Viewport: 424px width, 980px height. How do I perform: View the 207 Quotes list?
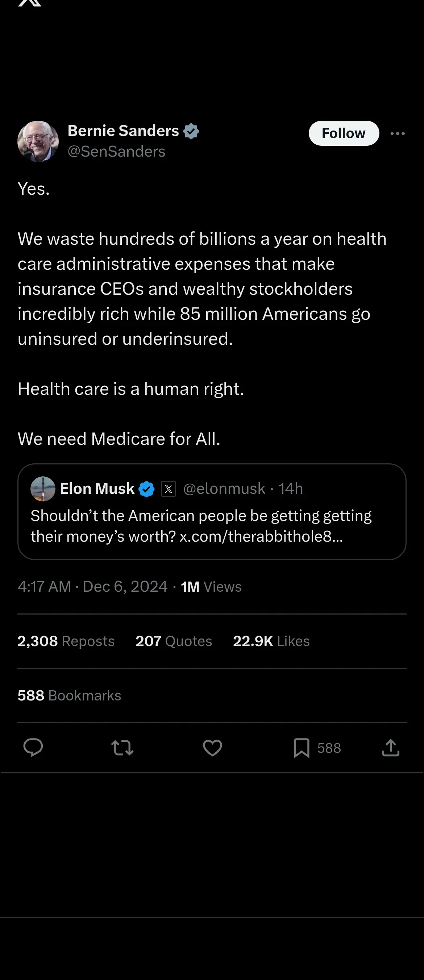(174, 641)
